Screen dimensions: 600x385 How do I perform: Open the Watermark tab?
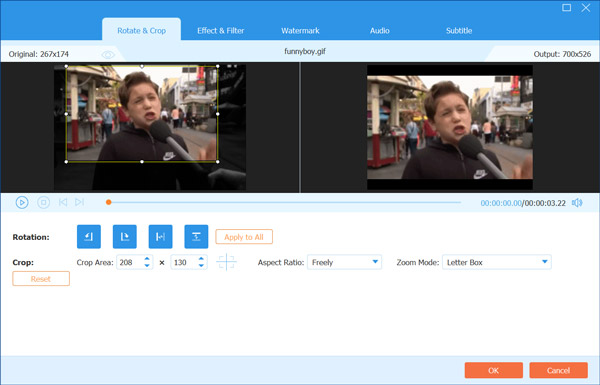click(x=300, y=31)
